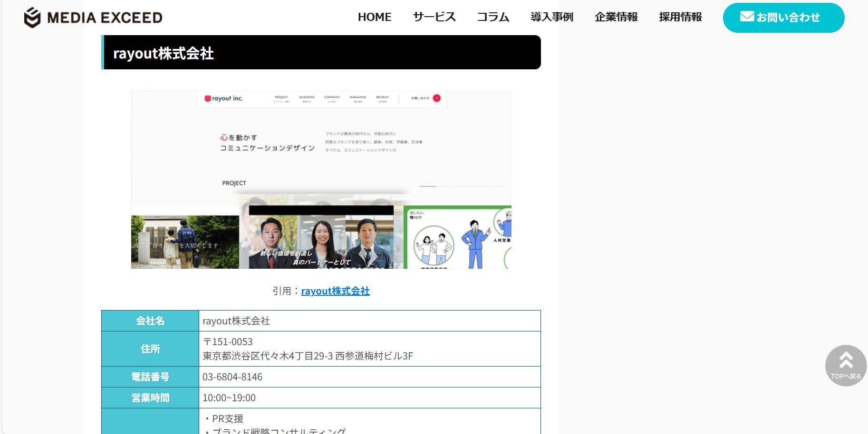Viewport: 868px width, 434px height.
Task: Select the 会社名 table header cell
Action: 150,321
